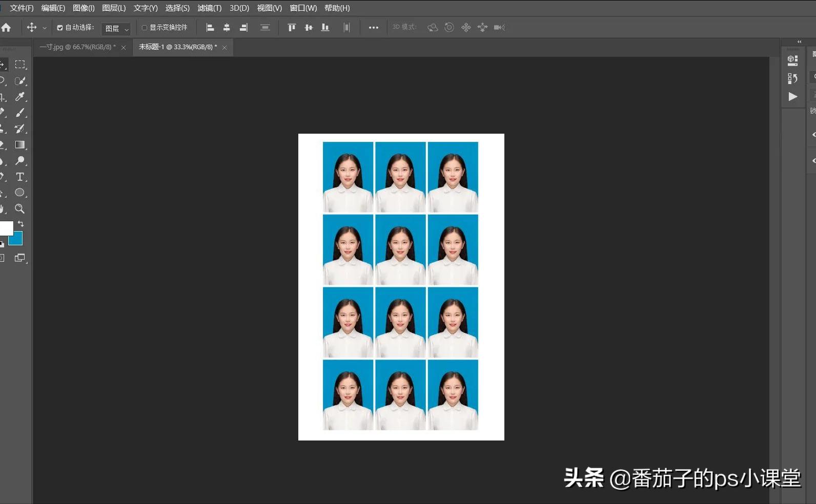Open the Actions play panel icon
The width and height of the screenshot is (816, 504).
click(792, 97)
